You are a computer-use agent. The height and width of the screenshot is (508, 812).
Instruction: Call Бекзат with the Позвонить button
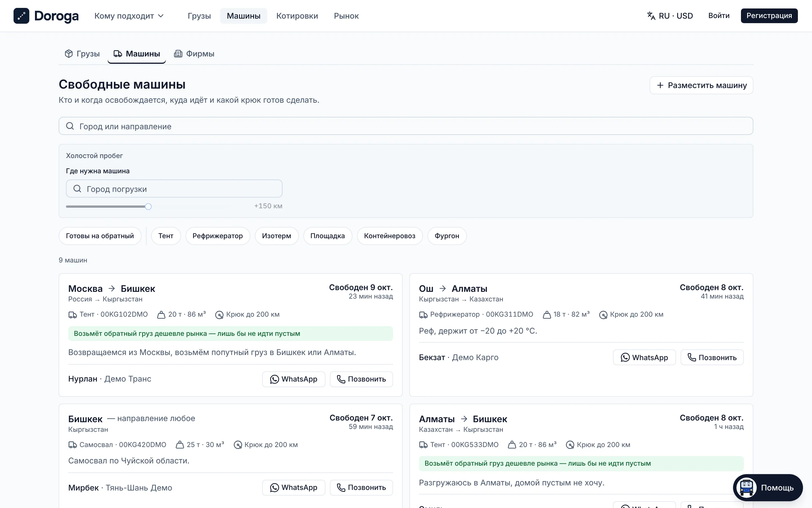(x=712, y=358)
